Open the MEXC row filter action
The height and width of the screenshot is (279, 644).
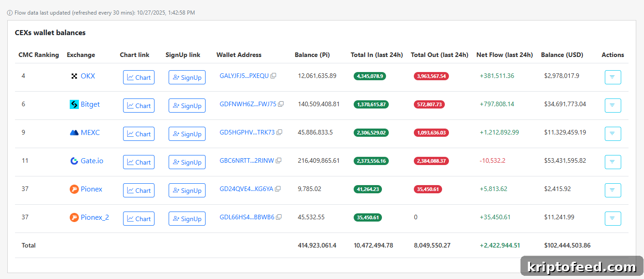click(613, 134)
